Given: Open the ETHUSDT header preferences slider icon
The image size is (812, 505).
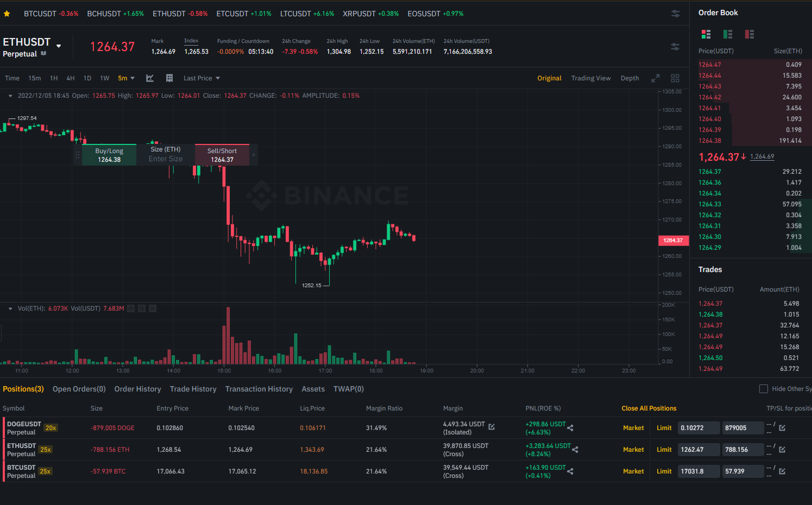Looking at the screenshot, I should (675, 47).
